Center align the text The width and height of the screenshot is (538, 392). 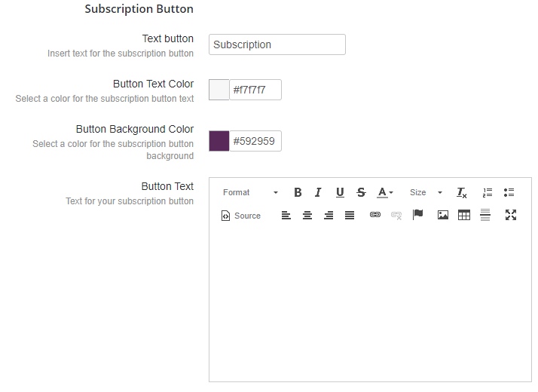(307, 215)
